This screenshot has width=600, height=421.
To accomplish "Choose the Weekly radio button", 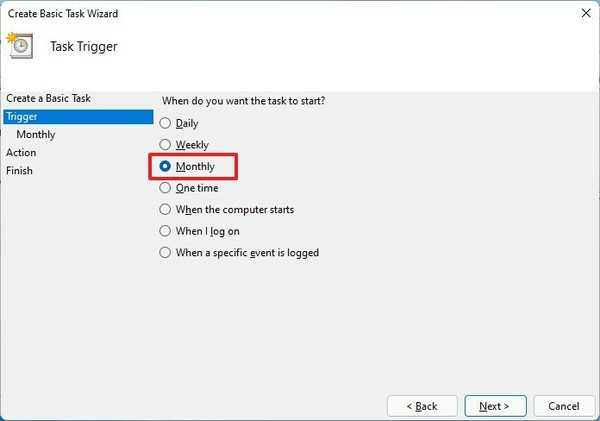I will tap(166, 145).
